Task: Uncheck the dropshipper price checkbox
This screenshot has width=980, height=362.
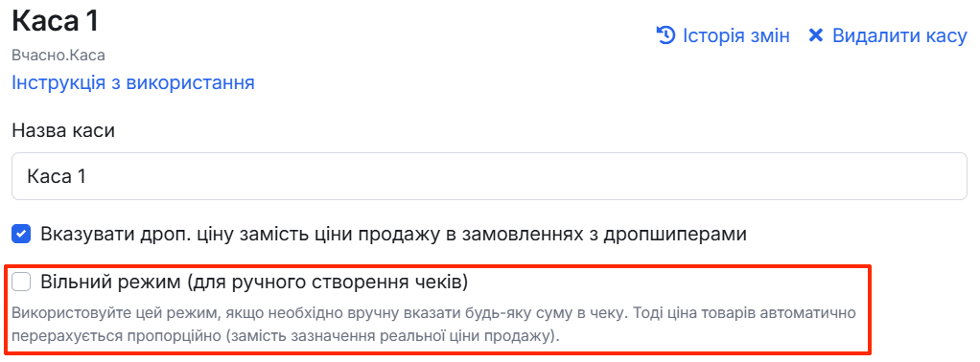Action: pos(21,235)
